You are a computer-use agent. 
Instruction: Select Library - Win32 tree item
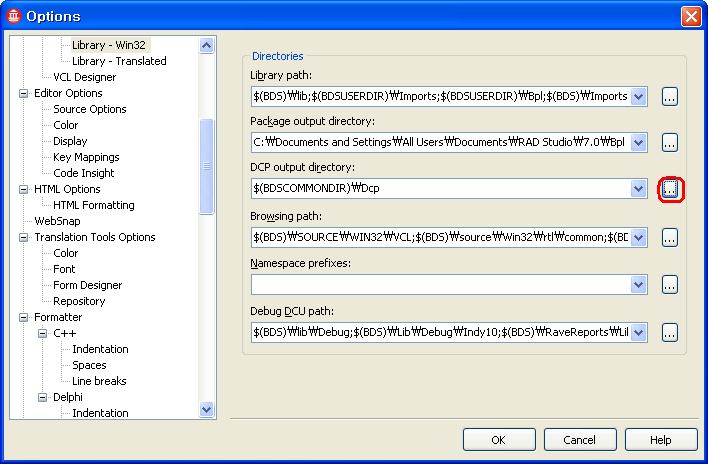coord(109,45)
